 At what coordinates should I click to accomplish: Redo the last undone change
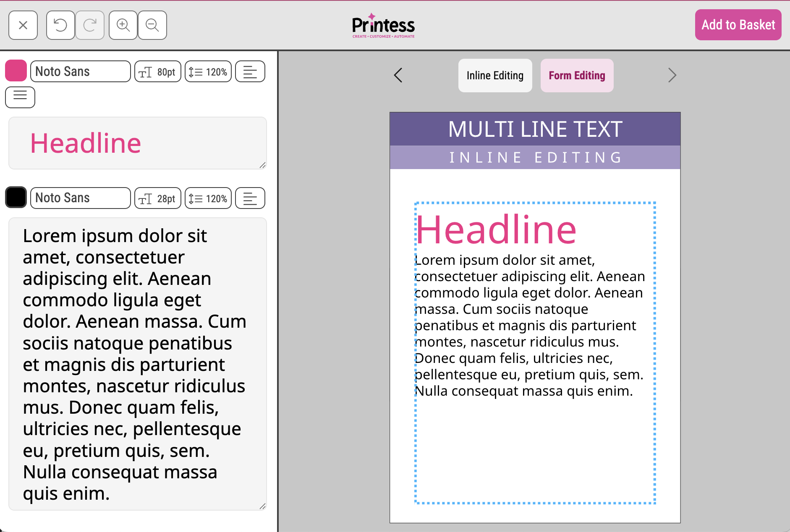click(90, 25)
